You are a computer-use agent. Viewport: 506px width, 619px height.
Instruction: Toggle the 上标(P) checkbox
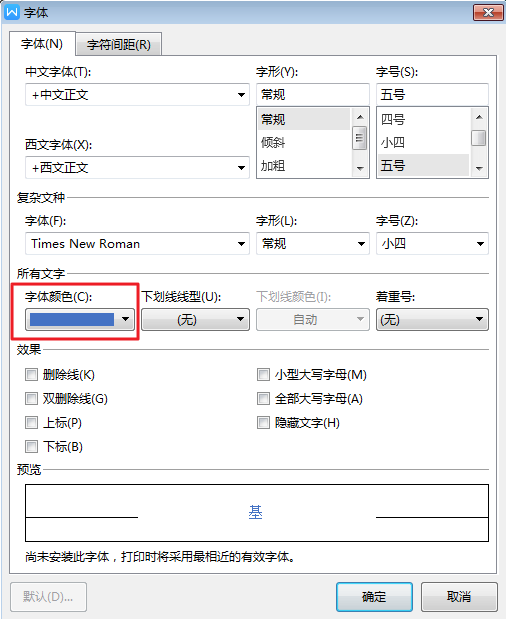31,422
